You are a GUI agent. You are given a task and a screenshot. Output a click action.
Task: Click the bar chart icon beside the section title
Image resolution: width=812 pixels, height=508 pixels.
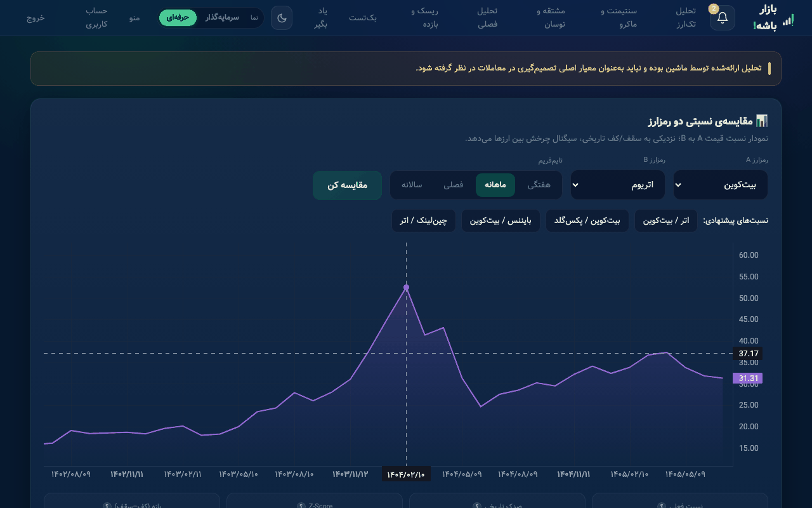click(762, 121)
